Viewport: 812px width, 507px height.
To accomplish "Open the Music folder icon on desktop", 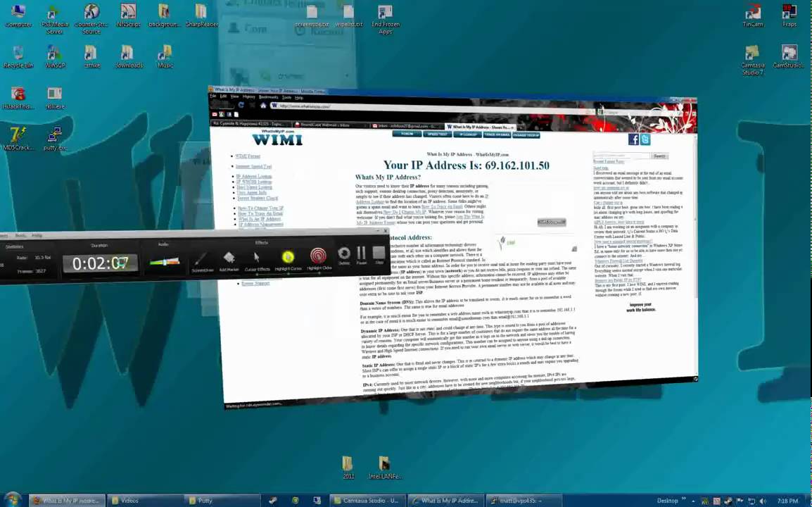I will 165,56.
